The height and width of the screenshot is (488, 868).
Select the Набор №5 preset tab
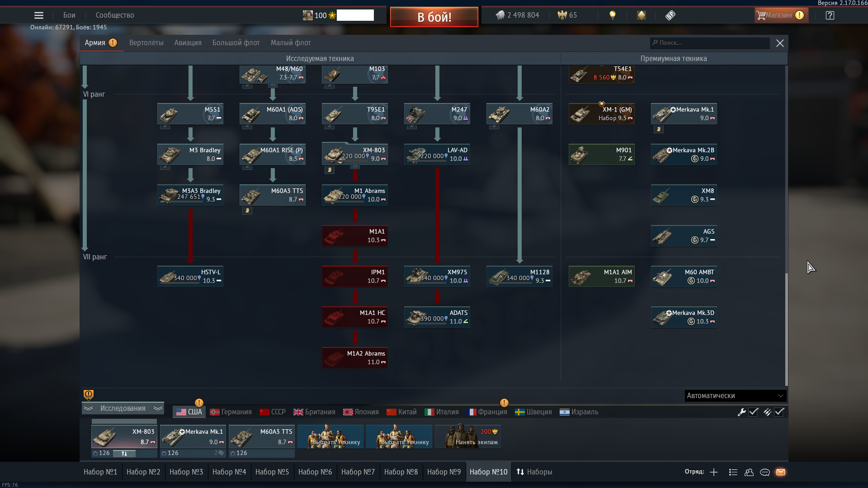coord(272,472)
